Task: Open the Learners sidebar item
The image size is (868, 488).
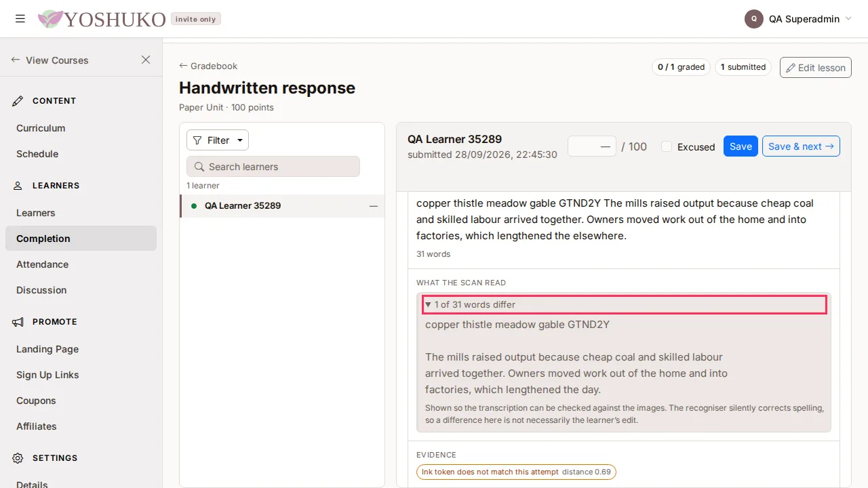Action: [81, 213]
